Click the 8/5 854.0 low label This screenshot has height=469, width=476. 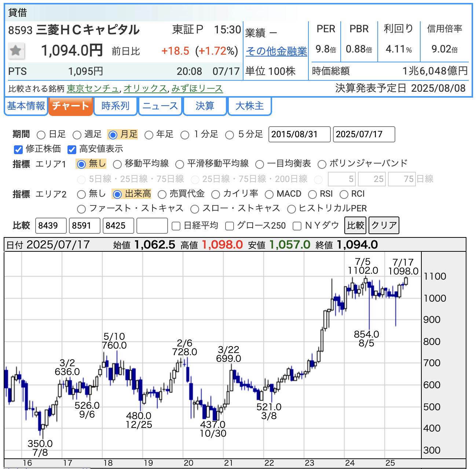click(366, 339)
